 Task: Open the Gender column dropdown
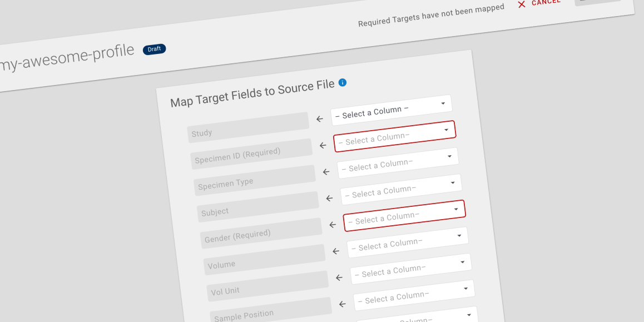pyautogui.click(x=404, y=216)
